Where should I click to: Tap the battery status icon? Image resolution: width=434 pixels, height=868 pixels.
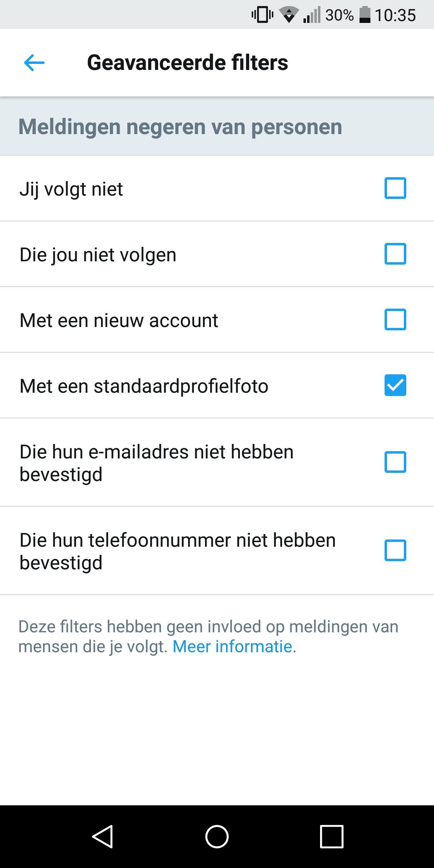click(x=365, y=15)
